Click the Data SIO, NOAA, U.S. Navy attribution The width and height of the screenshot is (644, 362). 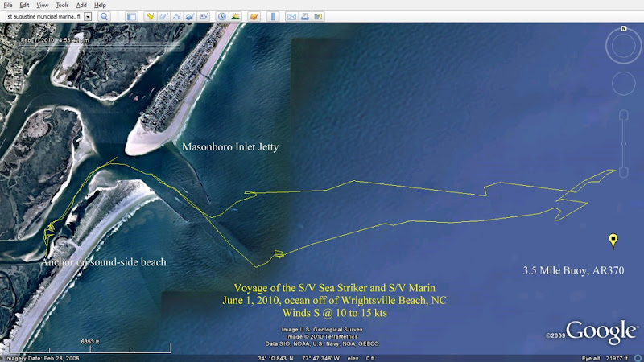[x=322, y=344]
